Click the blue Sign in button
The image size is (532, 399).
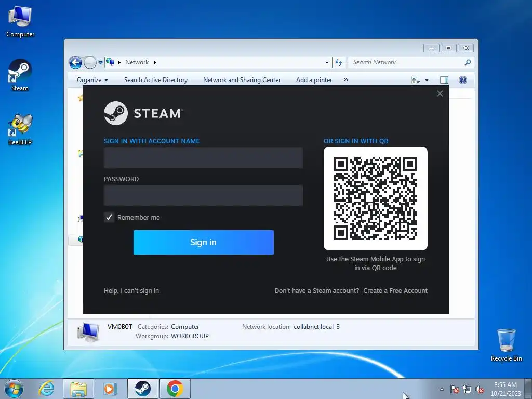tap(204, 242)
